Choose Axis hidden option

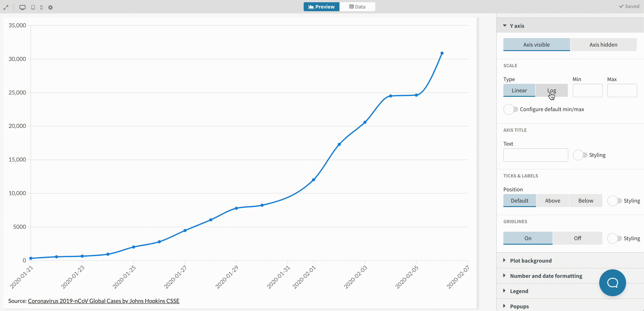coord(603,45)
